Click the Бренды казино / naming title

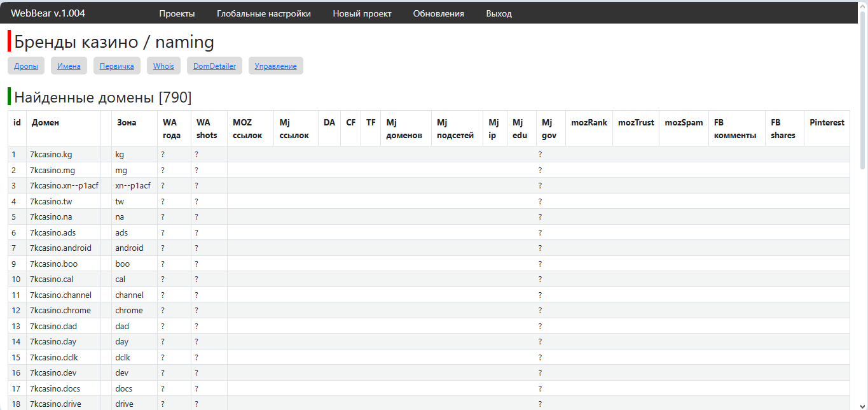114,42
